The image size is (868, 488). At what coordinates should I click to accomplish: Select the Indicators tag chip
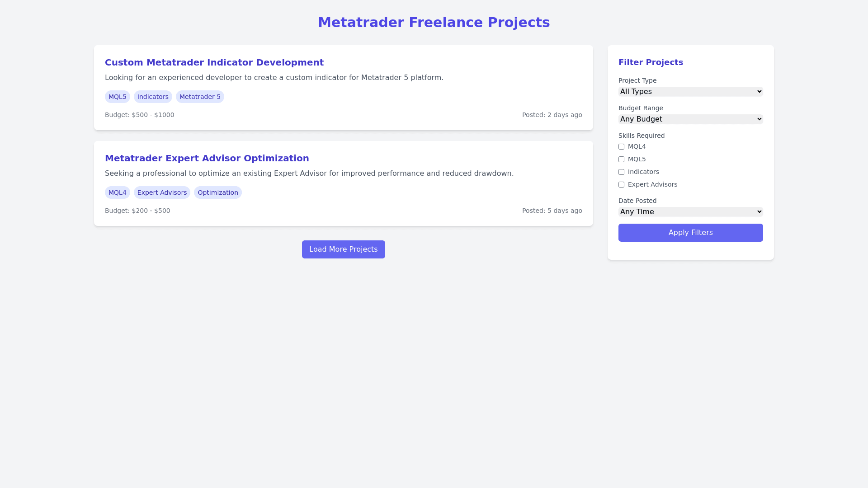[x=153, y=97]
